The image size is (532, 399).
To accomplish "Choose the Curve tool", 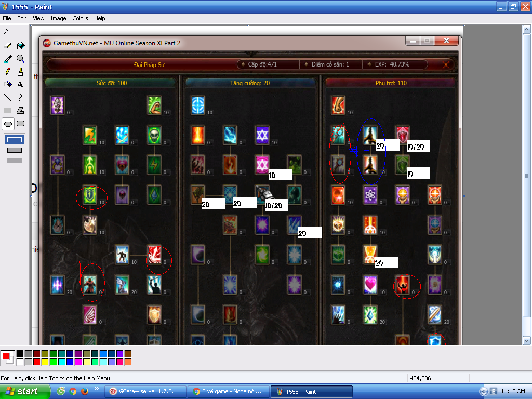I will click(x=21, y=98).
